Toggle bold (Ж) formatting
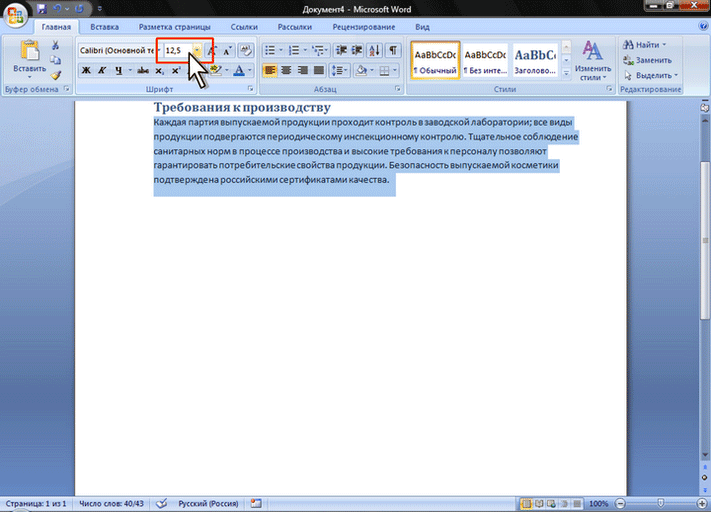This screenshot has height=512, width=711. [86, 70]
